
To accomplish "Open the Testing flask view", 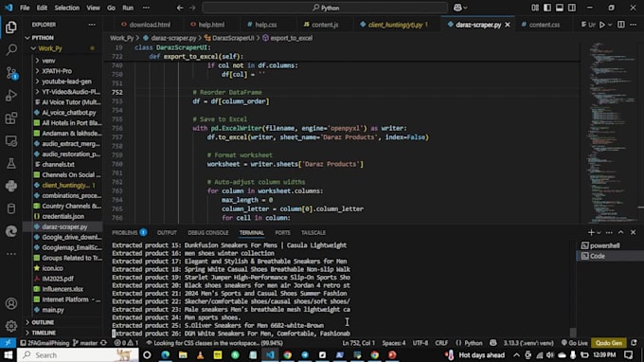I will (11, 164).
